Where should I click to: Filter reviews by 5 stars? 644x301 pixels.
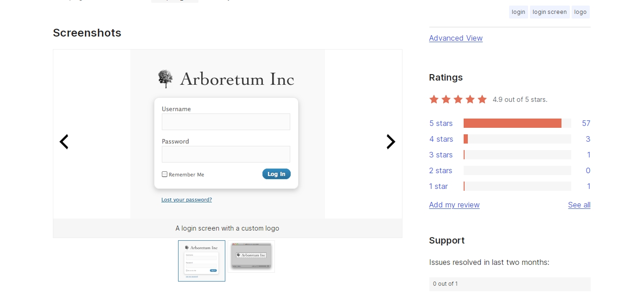click(441, 123)
